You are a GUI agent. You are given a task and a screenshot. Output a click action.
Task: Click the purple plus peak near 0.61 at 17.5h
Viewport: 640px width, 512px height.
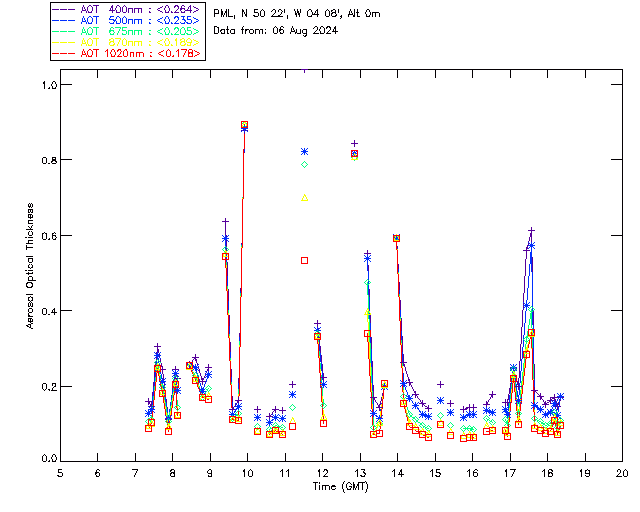tap(531, 231)
